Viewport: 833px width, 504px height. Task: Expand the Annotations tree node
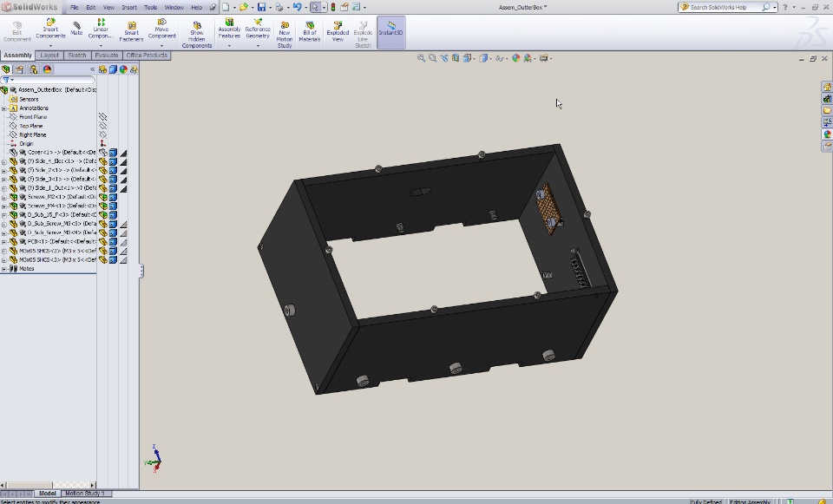coord(4,108)
